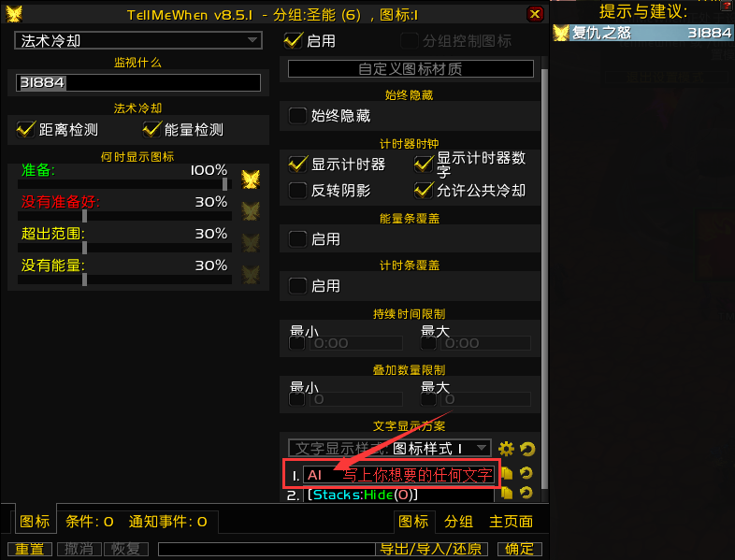The width and height of the screenshot is (735, 560).
Task: Uncheck 允许公共冷却
Action: click(x=424, y=191)
